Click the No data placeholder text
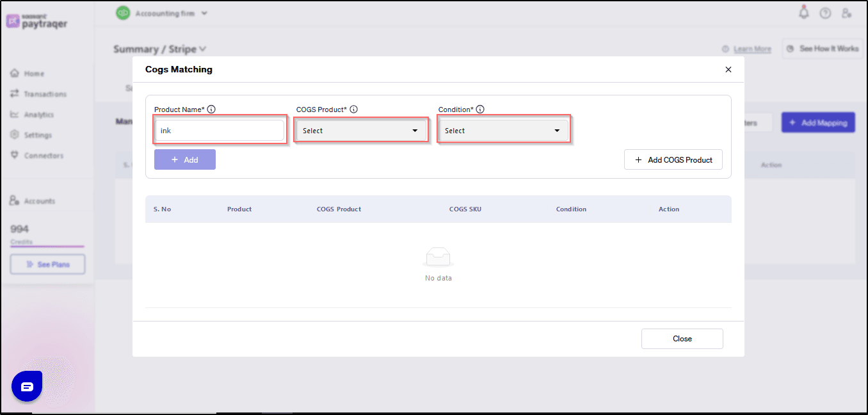 coord(438,278)
